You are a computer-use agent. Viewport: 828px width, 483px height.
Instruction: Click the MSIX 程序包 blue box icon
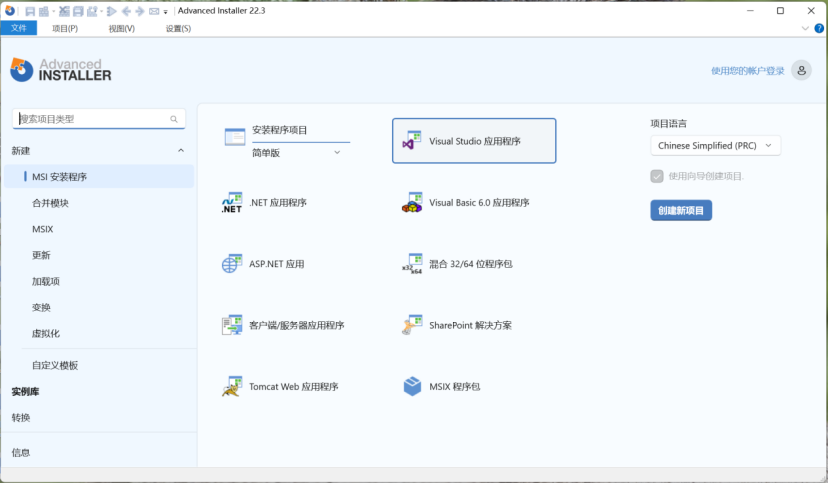(x=412, y=386)
